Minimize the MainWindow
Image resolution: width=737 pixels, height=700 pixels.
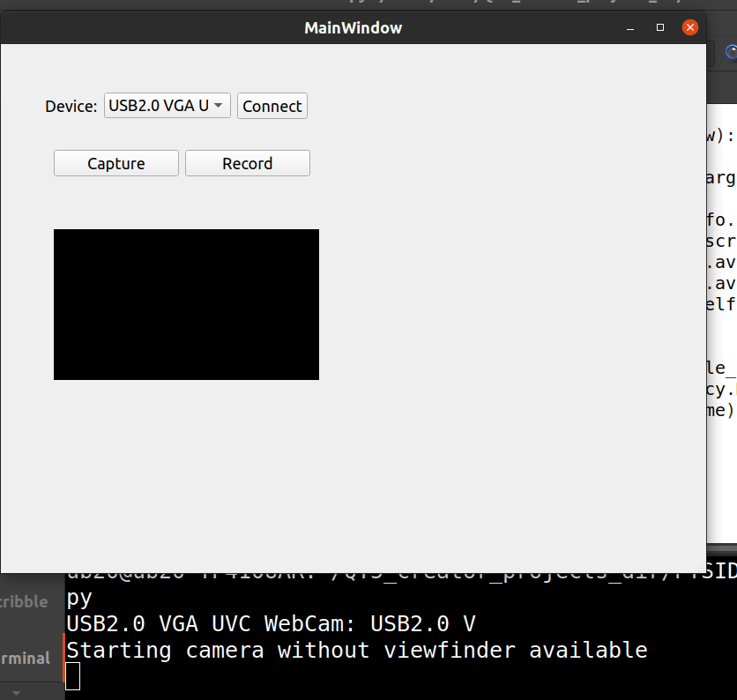(630, 27)
